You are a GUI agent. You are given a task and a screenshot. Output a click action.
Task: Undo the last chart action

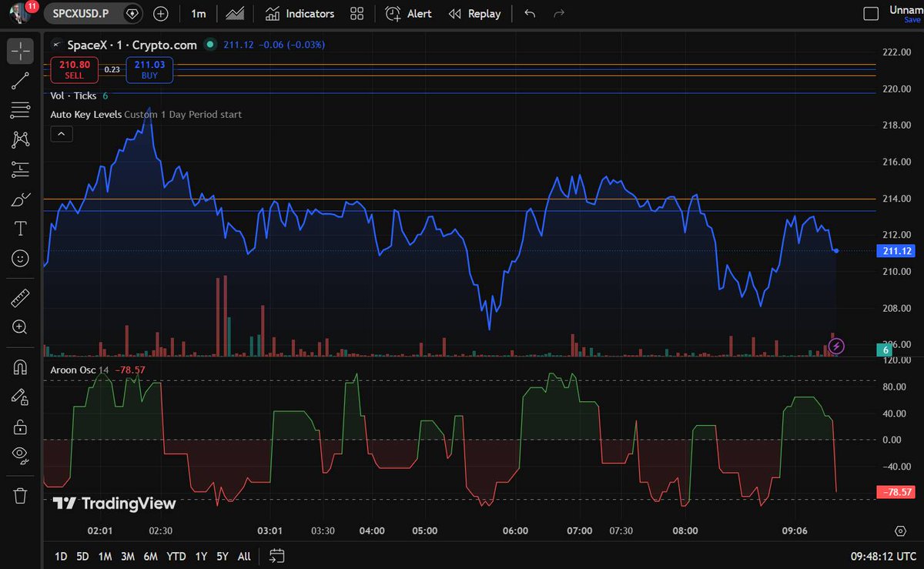tap(529, 13)
